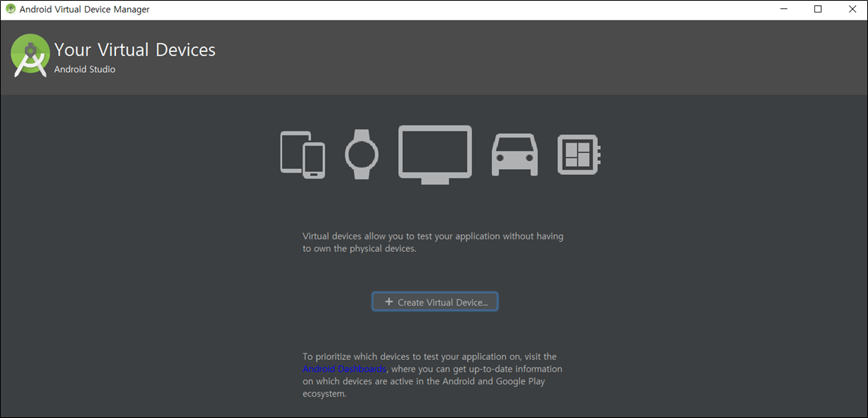This screenshot has width=868, height=418.
Task: Click the 'To prioritize which devices' paragraph
Action: (x=433, y=375)
